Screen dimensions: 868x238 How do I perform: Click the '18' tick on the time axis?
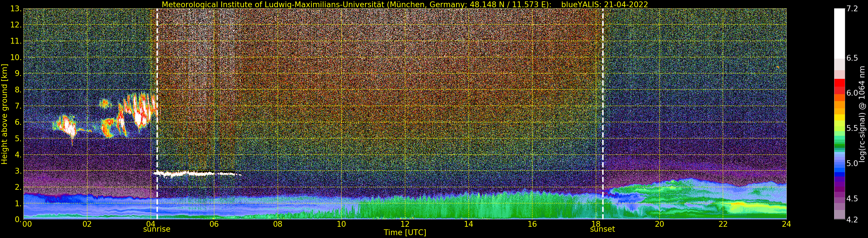596,224
